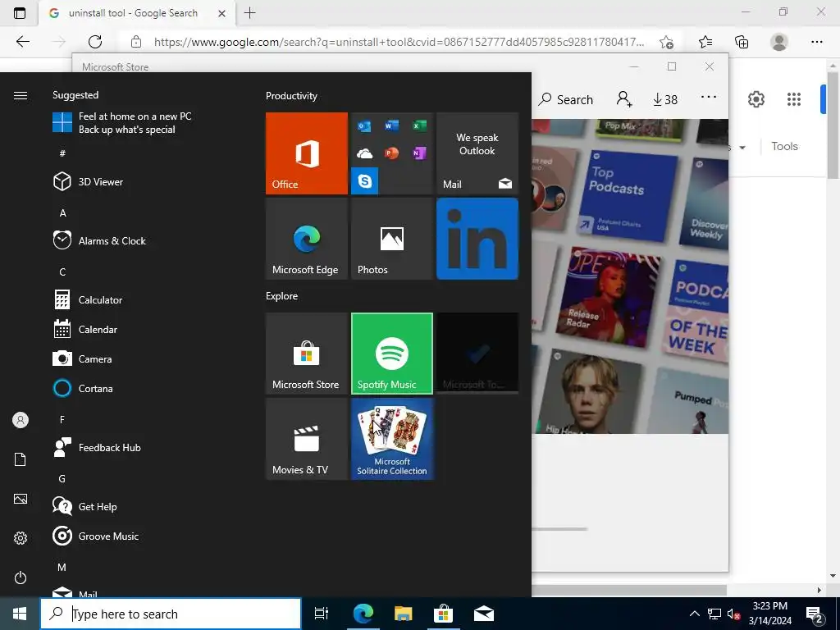The width and height of the screenshot is (840, 630).
Task: Open the Office tile
Action: point(307,153)
